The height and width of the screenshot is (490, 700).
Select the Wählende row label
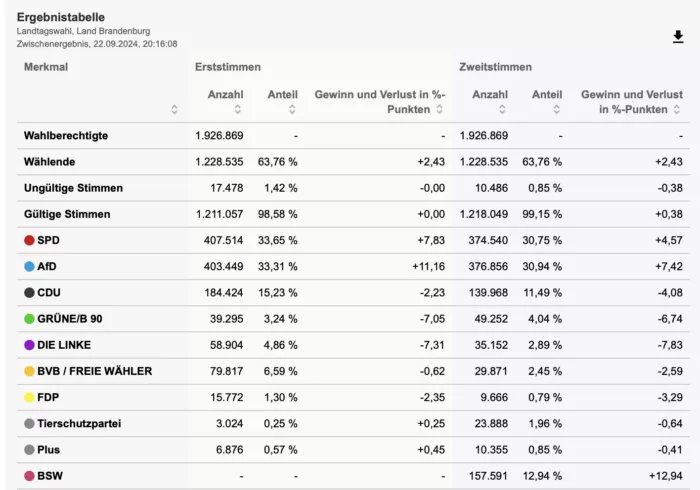click(x=50, y=162)
